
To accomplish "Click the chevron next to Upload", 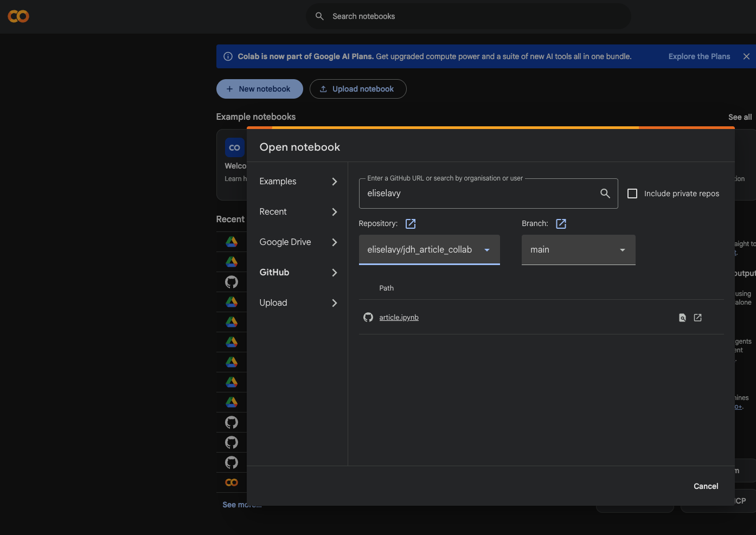I will (x=335, y=303).
